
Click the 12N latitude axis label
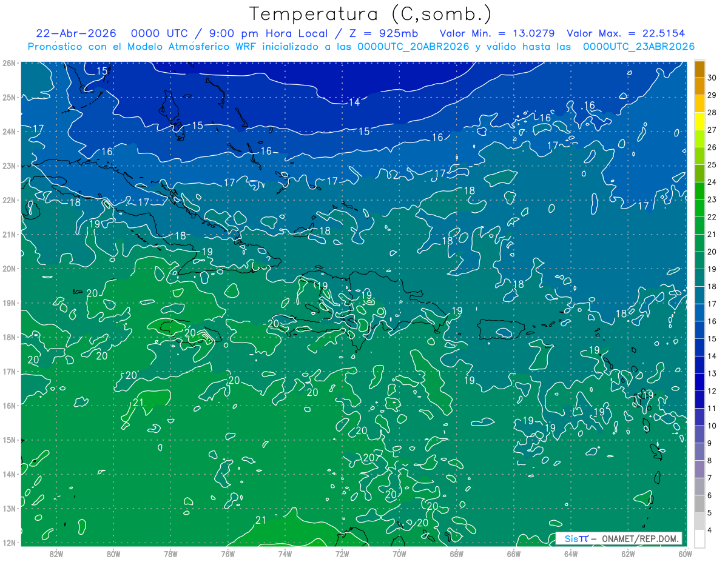click(8, 543)
